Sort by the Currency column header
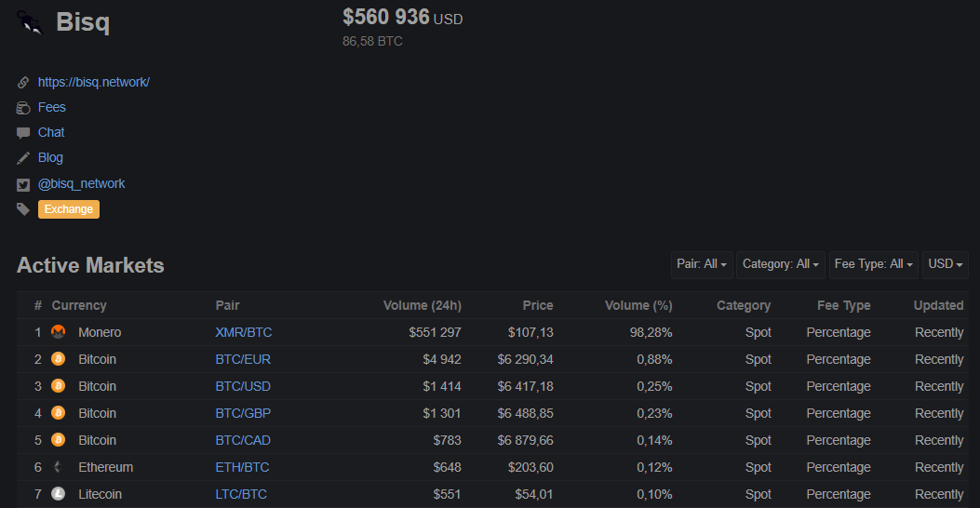This screenshot has width=980, height=508. click(x=79, y=305)
